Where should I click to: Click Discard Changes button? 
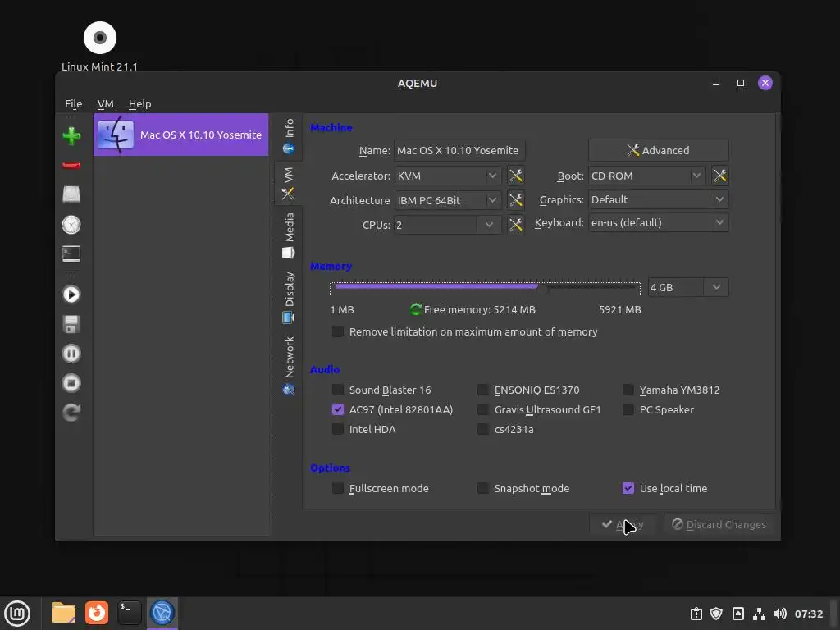tap(719, 524)
